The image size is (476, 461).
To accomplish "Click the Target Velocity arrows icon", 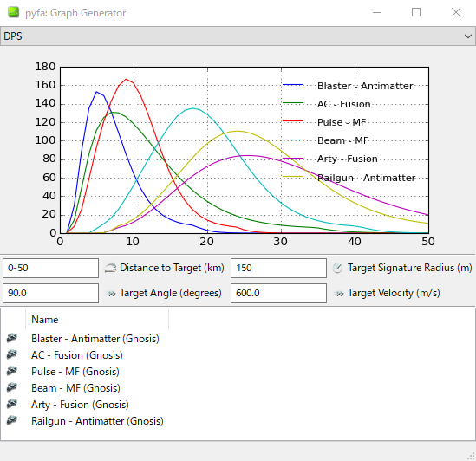I will pyautogui.click(x=339, y=294).
